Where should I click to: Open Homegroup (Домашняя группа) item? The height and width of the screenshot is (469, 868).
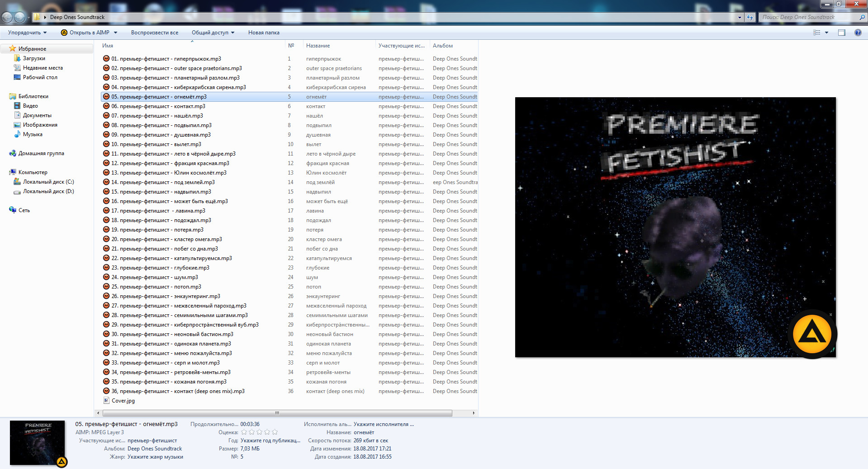point(13,153)
